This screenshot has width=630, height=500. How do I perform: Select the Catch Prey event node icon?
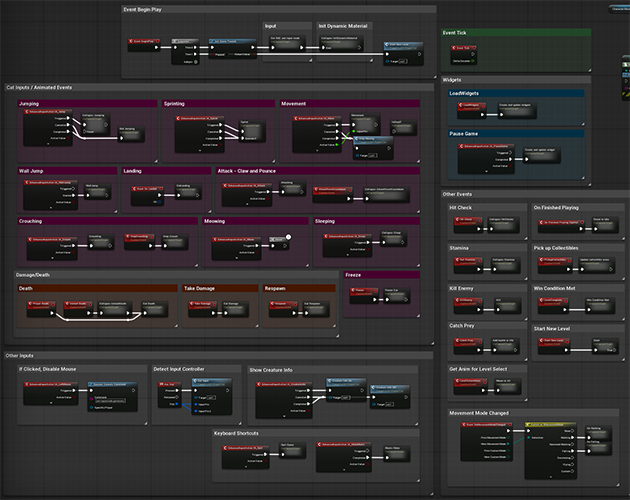[457, 340]
